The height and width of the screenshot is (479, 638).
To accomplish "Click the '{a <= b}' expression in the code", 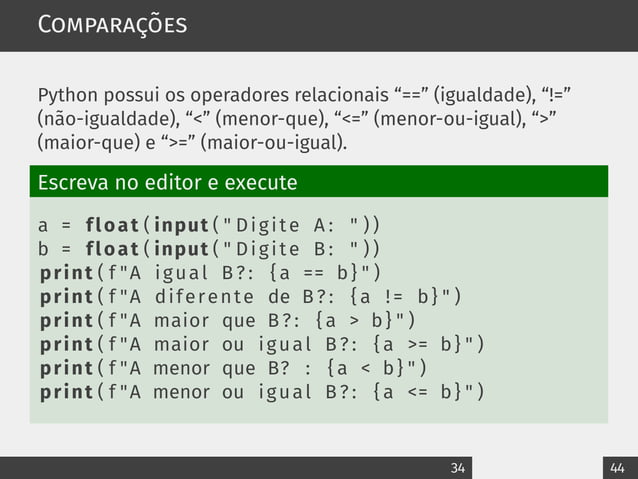I will point(417,392).
